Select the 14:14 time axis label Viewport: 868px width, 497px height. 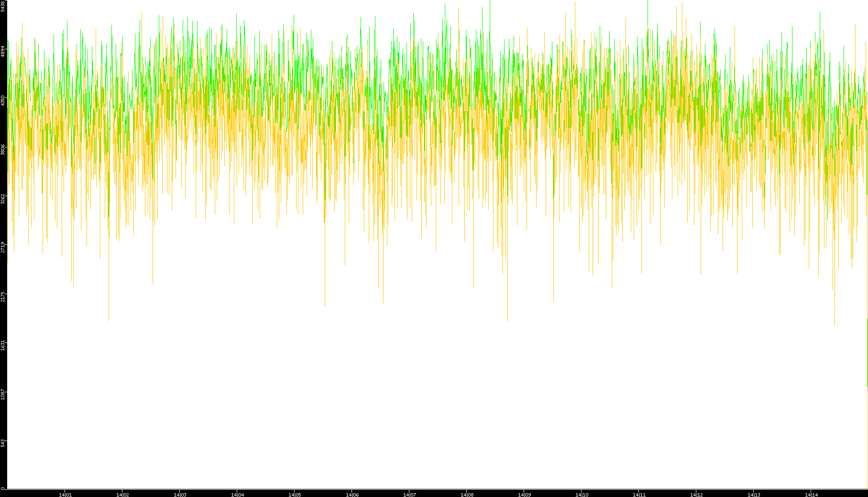coord(811,495)
